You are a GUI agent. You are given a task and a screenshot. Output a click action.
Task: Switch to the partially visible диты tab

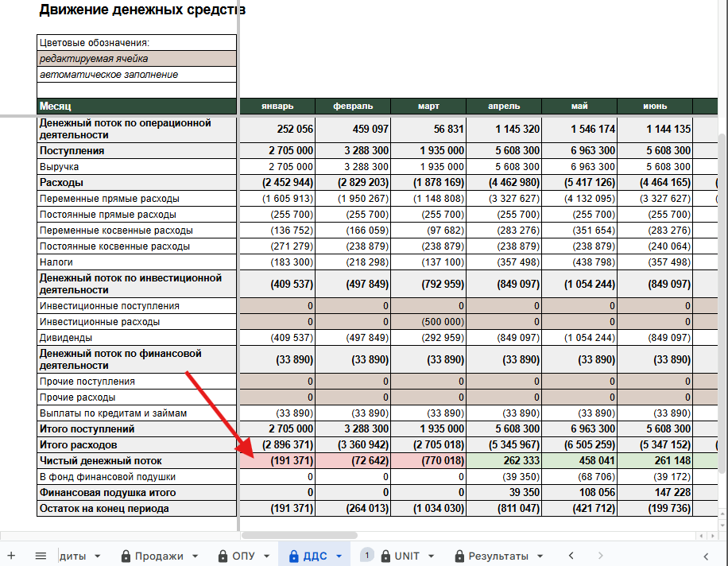pos(73,556)
